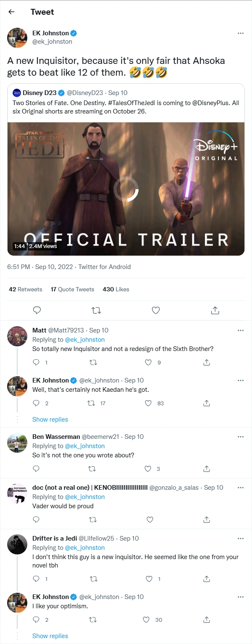Screen dimensions: 252x644
Task: Show replies under "not Kaedan" tweet
Action: (50, 420)
